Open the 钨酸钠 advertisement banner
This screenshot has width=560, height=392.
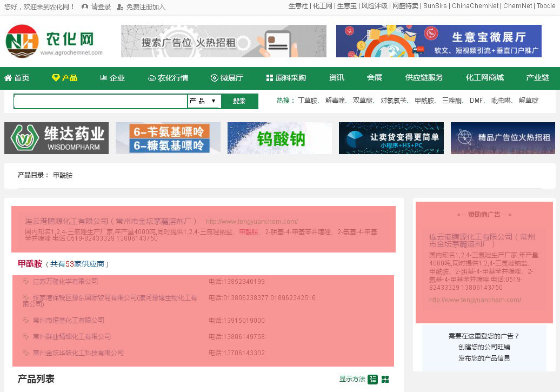tap(279, 138)
